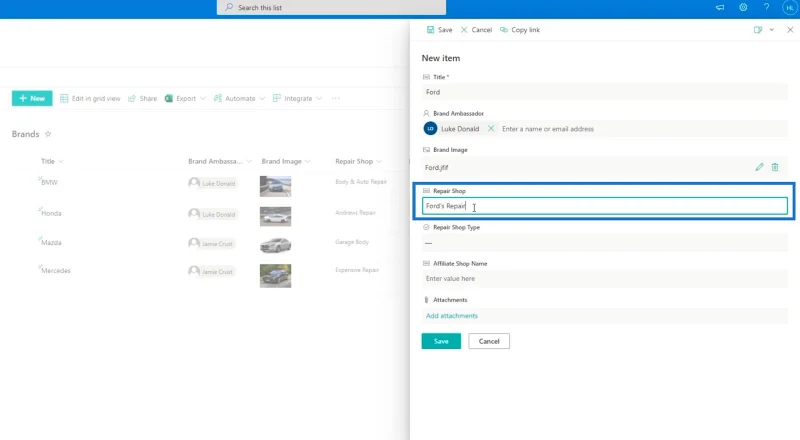Open the more commands ellipsis
The height and width of the screenshot is (440, 800).
pyautogui.click(x=336, y=99)
